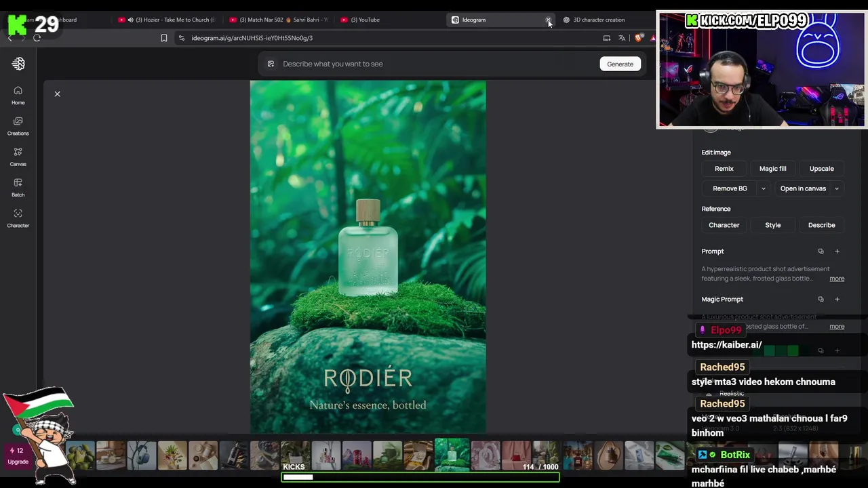The height and width of the screenshot is (488, 868).
Task: Click the Remove BG button
Action: pyautogui.click(x=730, y=188)
